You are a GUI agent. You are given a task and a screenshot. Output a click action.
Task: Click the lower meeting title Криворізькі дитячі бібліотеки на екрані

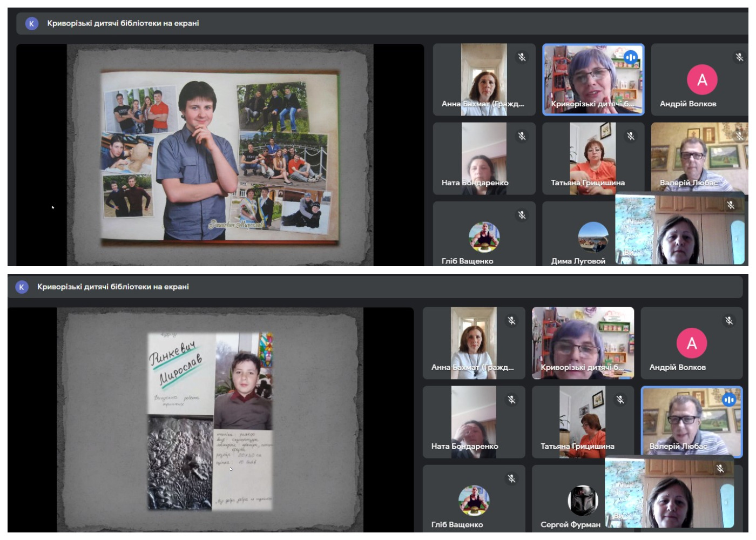(x=113, y=287)
